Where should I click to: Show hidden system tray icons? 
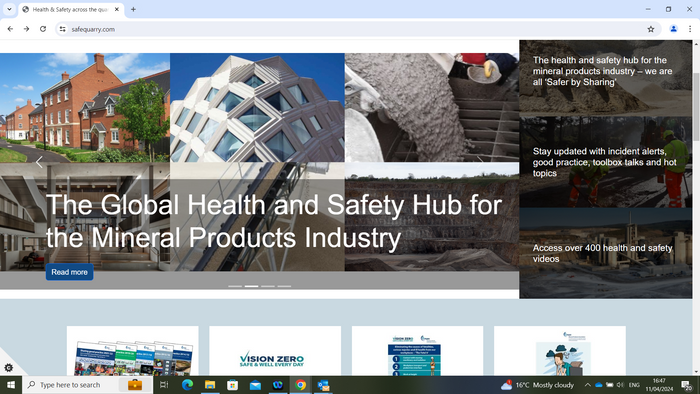[x=588, y=385]
